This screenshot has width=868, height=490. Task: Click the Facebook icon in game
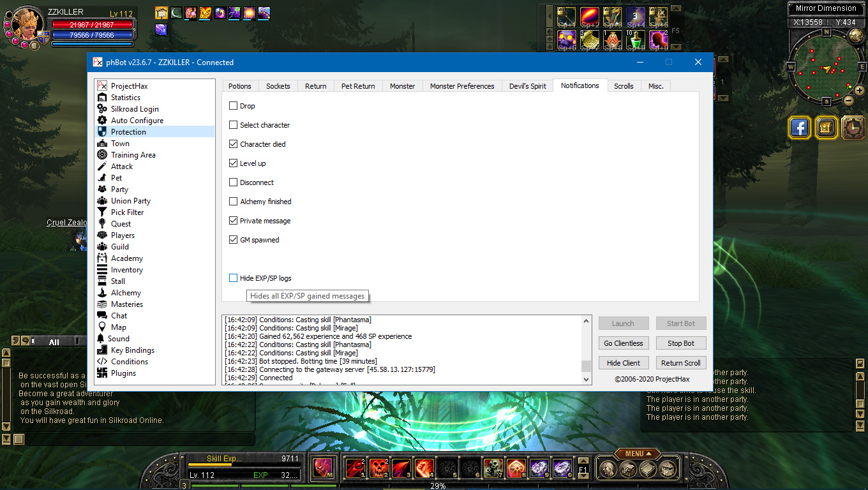[800, 128]
